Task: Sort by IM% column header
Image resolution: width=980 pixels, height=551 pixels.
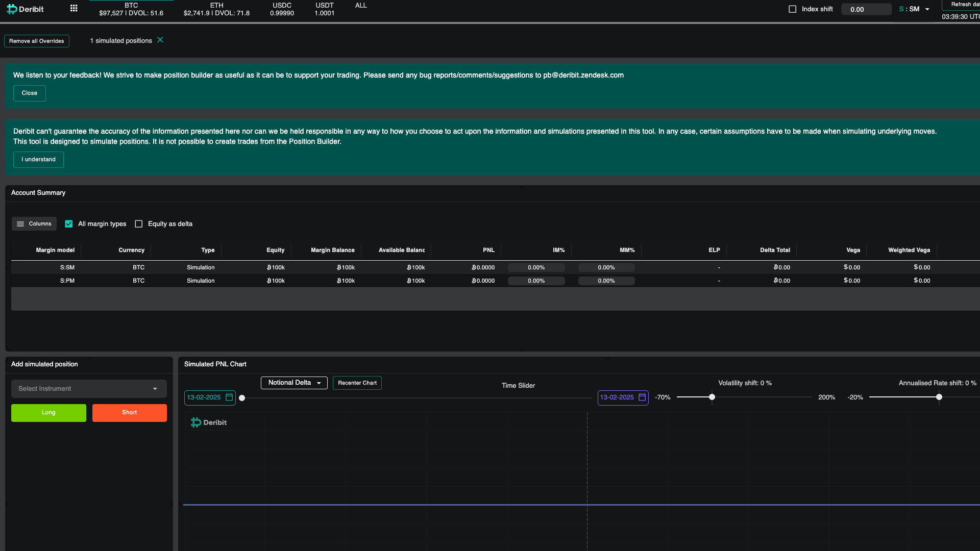Action: 558,250
